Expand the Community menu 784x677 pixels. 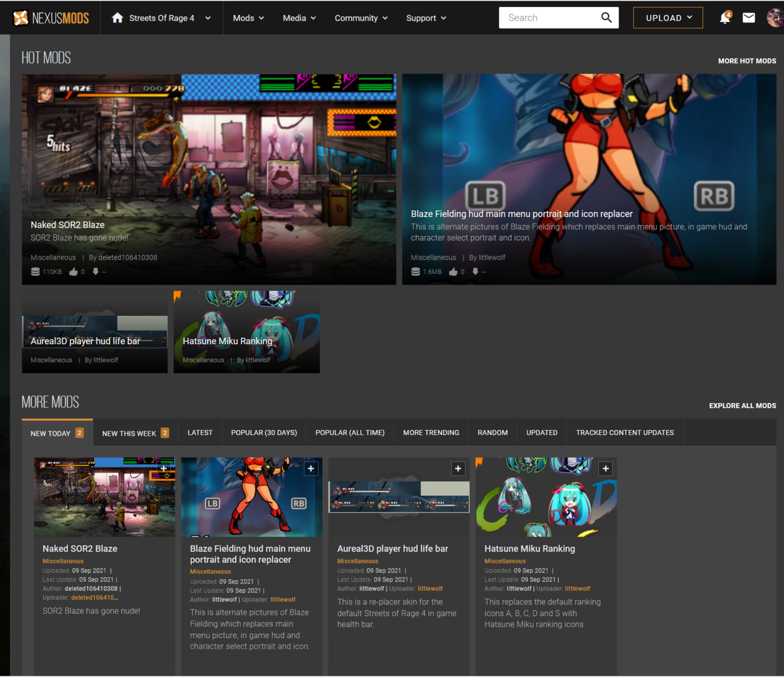pyautogui.click(x=361, y=18)
